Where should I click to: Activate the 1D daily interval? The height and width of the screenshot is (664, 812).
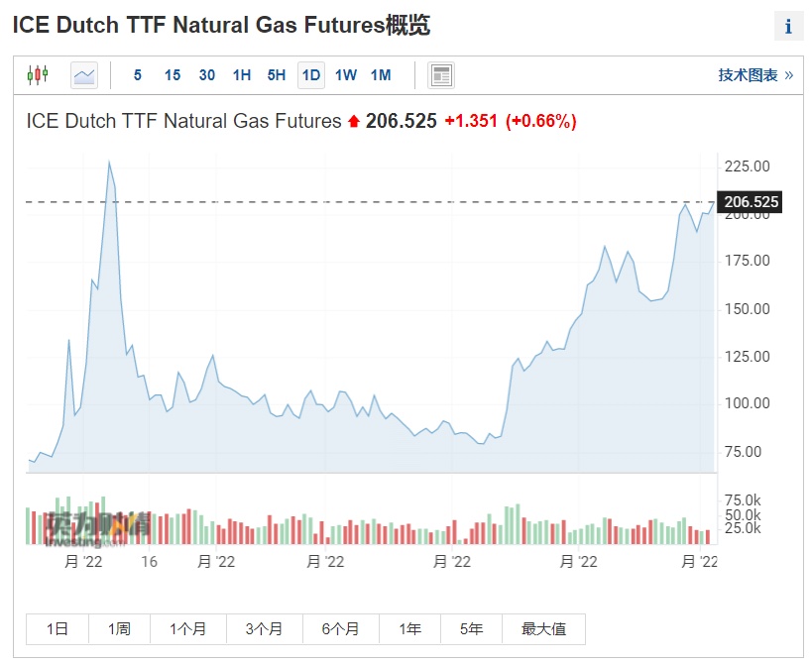[x=311, y=74]
